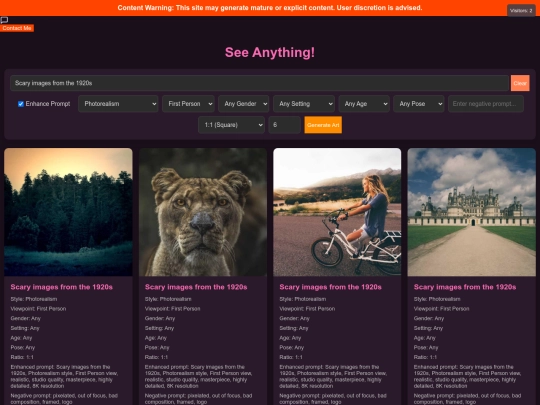The width and height of the screenshot is (540, 405).
Task: Click the negative prompt input field
Action: 486,104
